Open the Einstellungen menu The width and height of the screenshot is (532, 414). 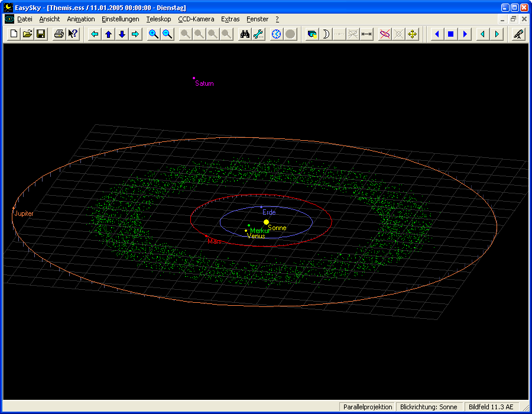pos(120,19)
